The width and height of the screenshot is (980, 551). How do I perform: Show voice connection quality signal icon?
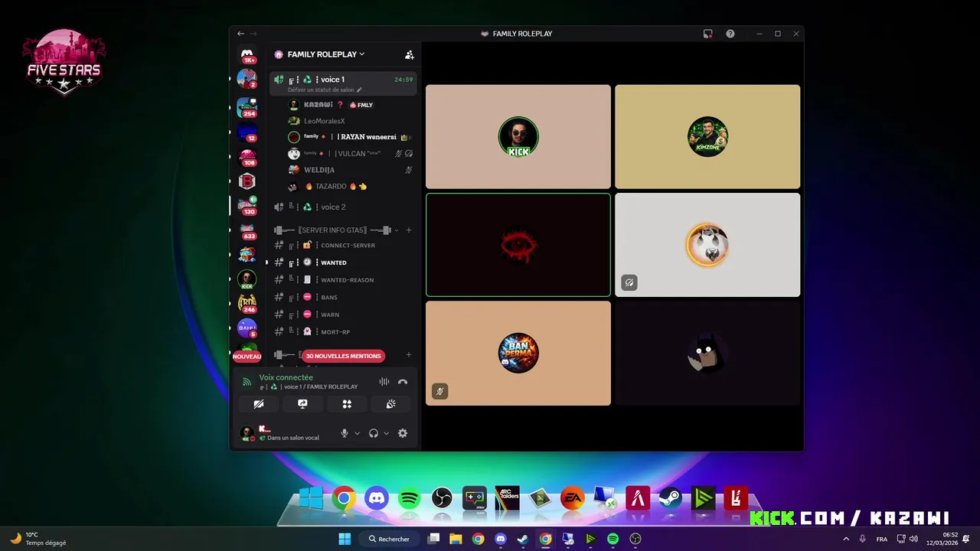pos(247,381)
